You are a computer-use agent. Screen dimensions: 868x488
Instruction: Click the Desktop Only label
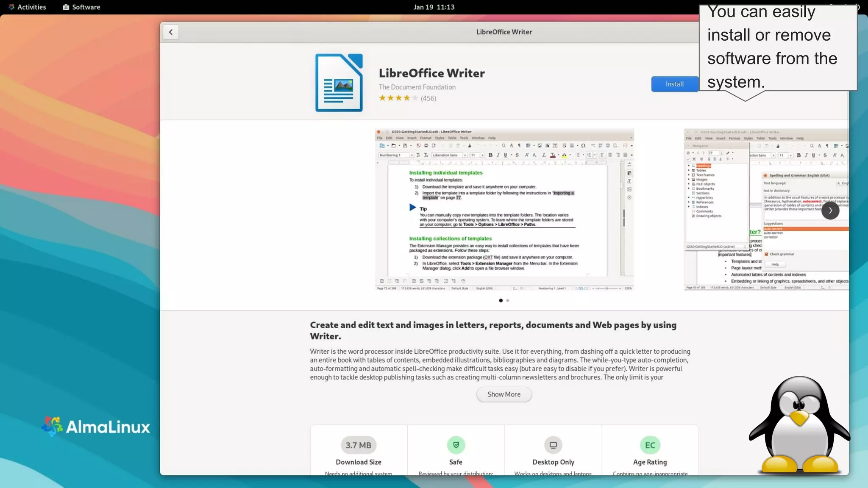tap(553, 462)
